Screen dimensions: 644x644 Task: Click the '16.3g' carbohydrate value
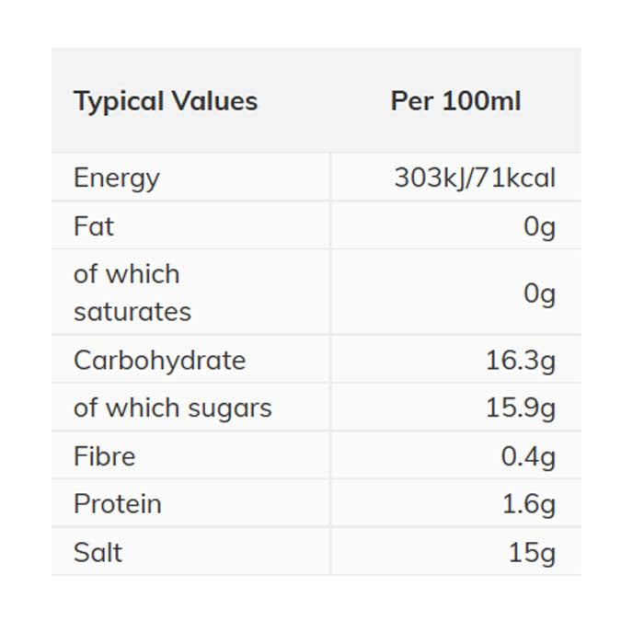521,360
